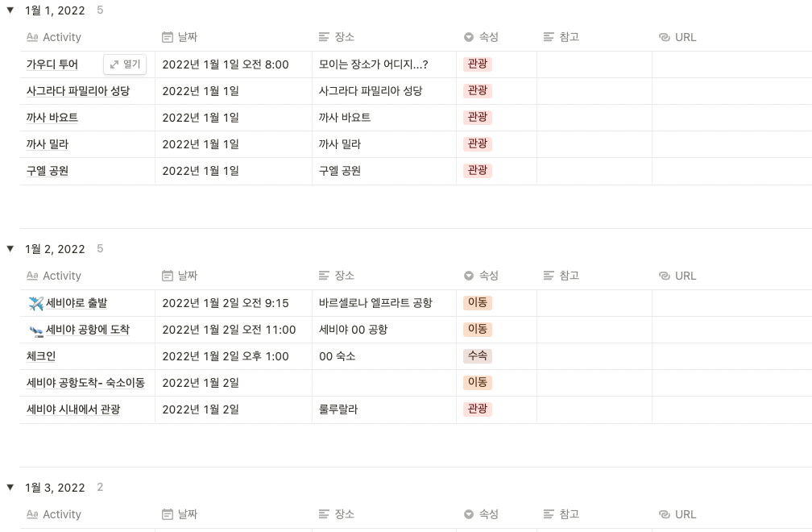The height and width of the screenshot is (532, 812).
Task: Collapse the 1월 2, 2022 group
Action: [x=10, y=248]
